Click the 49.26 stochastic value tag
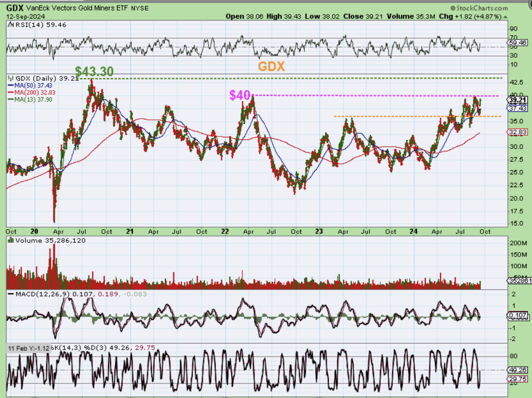 518,370
